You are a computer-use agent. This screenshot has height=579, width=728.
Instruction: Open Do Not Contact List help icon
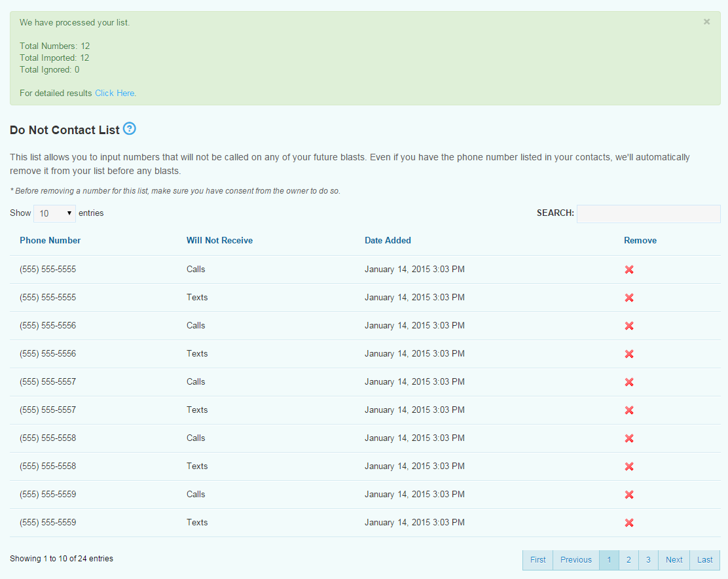(x=130, y=129)
